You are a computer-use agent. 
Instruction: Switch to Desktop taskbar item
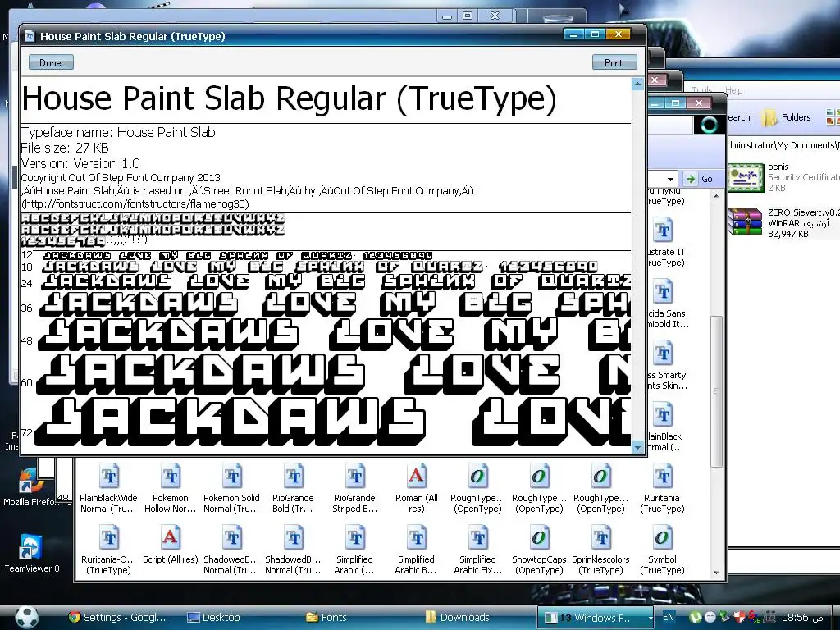point(214,617)
